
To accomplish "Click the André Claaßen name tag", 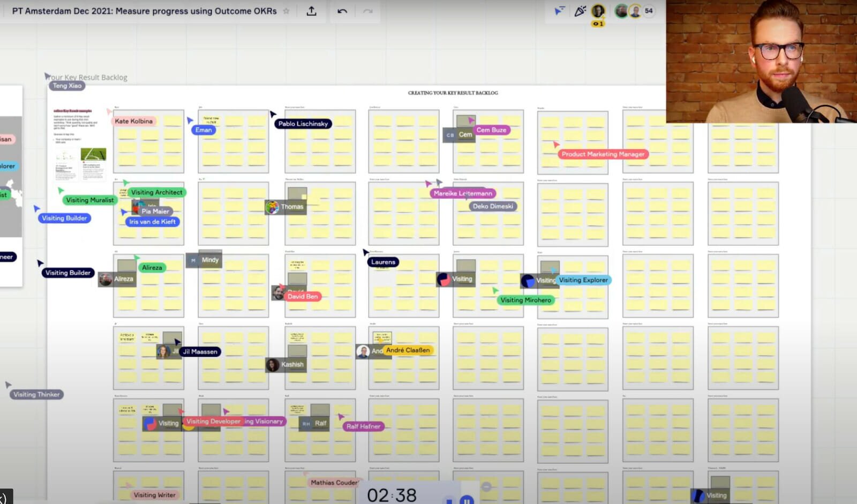I will [x=408, y=350].
